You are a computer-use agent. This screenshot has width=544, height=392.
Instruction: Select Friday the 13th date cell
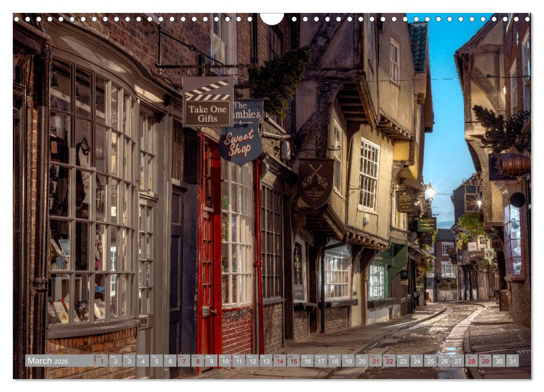click(x=266, y=361)
